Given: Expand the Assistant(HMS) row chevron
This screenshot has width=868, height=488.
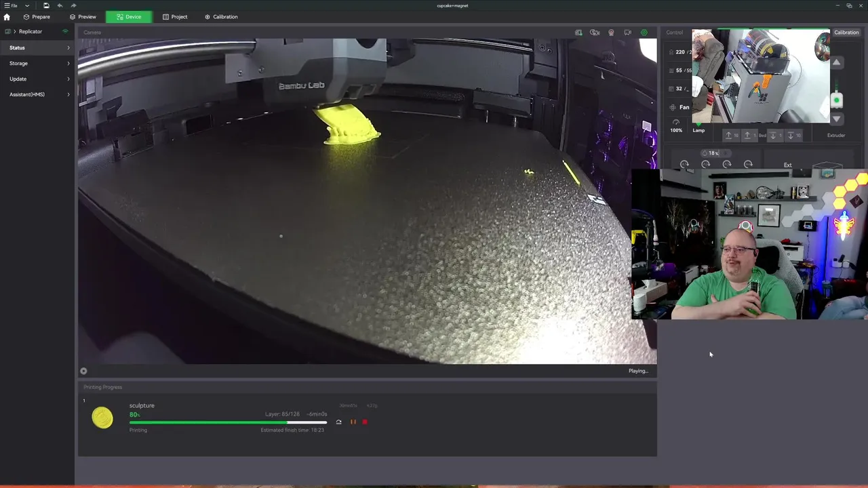Looking at the screenshot, I should tap(68, 95).
